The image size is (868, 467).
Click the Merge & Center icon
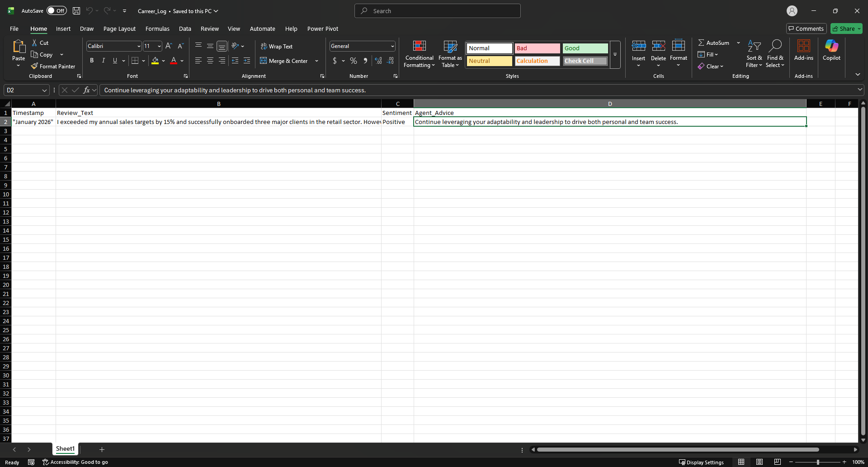[264, 61]
